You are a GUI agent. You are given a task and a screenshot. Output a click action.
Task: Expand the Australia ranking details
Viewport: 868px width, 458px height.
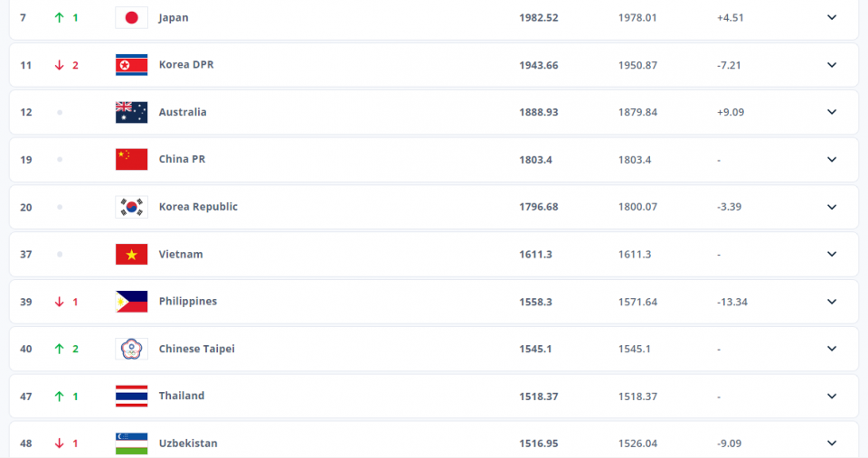point(832,112)
